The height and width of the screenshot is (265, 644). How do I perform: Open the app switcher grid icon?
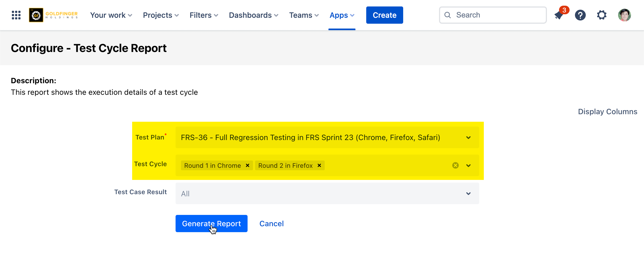tap(16, 15)
